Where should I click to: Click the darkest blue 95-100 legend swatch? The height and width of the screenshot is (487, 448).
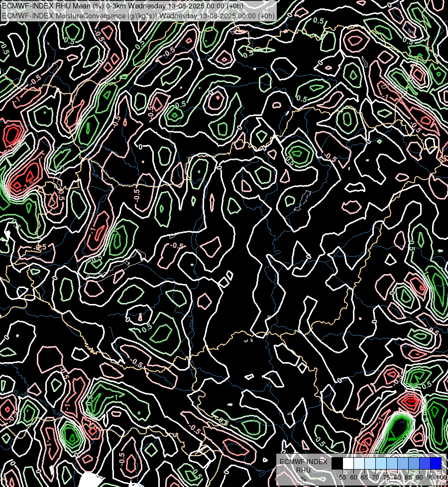436,464
